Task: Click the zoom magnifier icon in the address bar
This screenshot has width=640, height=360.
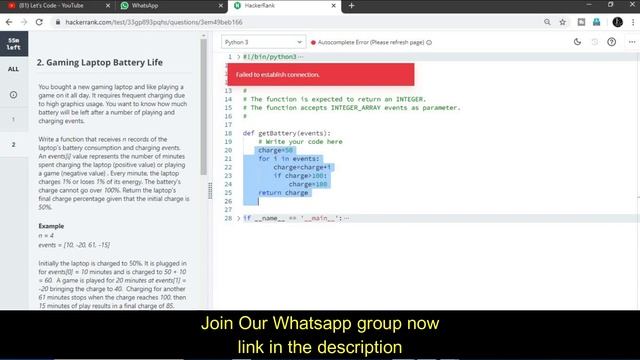Action: point(547,22)
